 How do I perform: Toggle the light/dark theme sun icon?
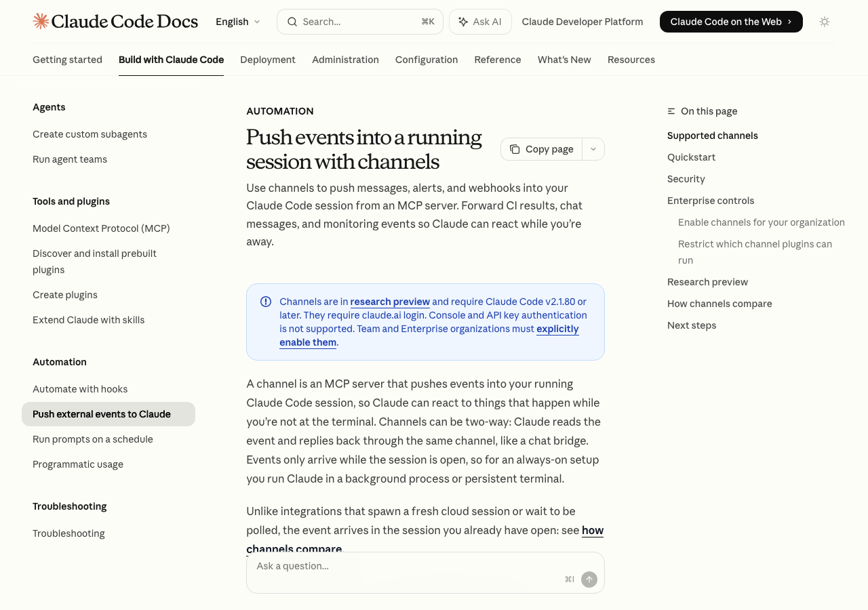point(825,22)
